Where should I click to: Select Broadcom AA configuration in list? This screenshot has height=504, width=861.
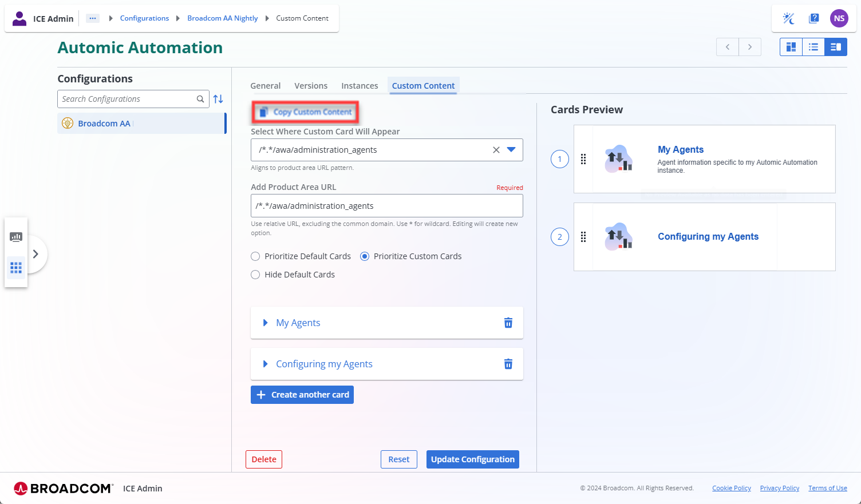click(x=142, y=123)
